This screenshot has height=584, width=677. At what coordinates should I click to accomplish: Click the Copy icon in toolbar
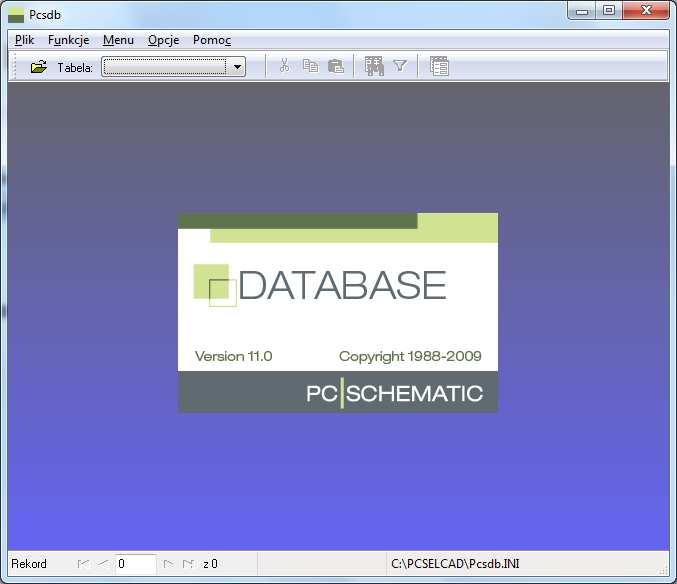point(310,66)
